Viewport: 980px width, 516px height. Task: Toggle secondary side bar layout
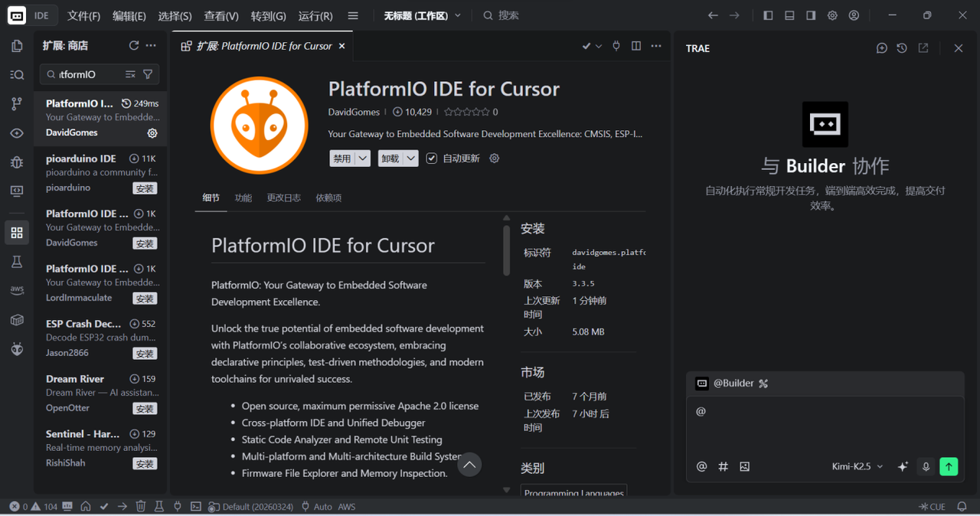coord(811,15)
